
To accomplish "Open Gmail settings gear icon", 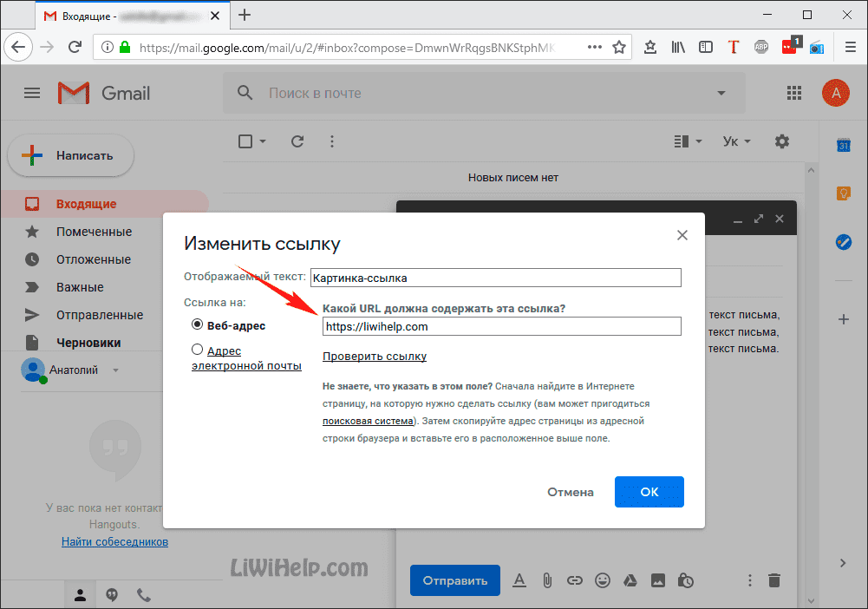I will [x=781, y=141].
